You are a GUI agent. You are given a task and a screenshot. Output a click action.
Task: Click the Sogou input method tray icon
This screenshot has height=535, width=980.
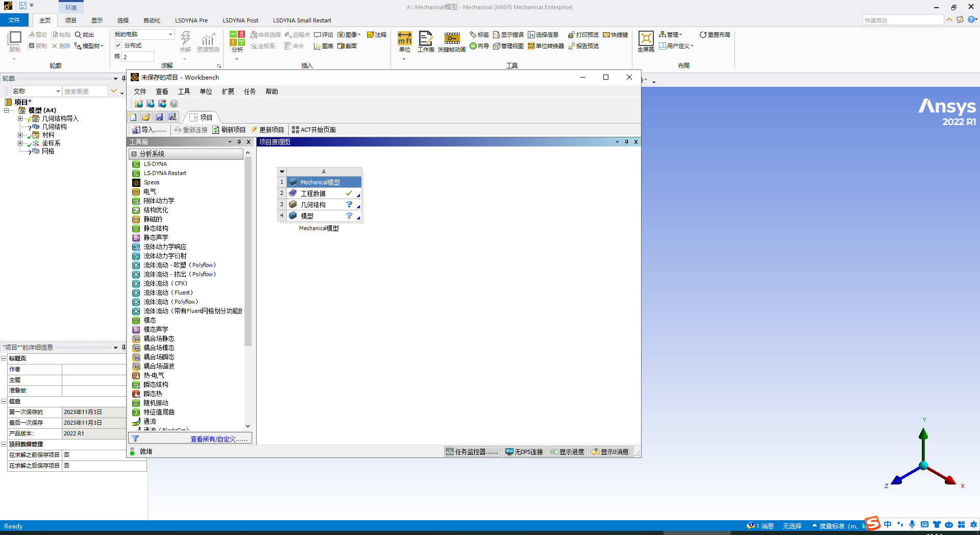pos(872,523)
